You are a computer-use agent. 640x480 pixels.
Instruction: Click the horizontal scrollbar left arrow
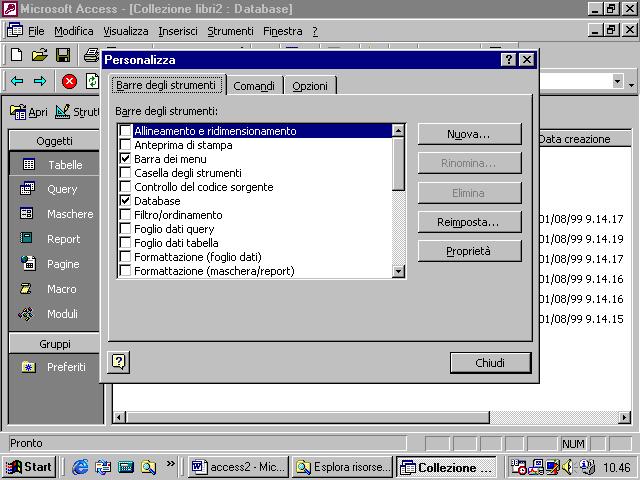click(x=119, y=417)
